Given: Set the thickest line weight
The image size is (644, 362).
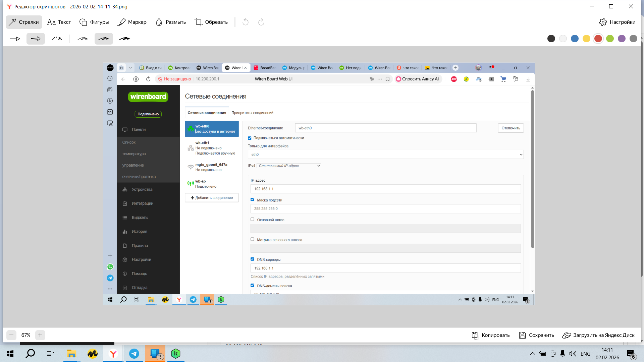Looking at the screenshot, I should coord(125,39).
